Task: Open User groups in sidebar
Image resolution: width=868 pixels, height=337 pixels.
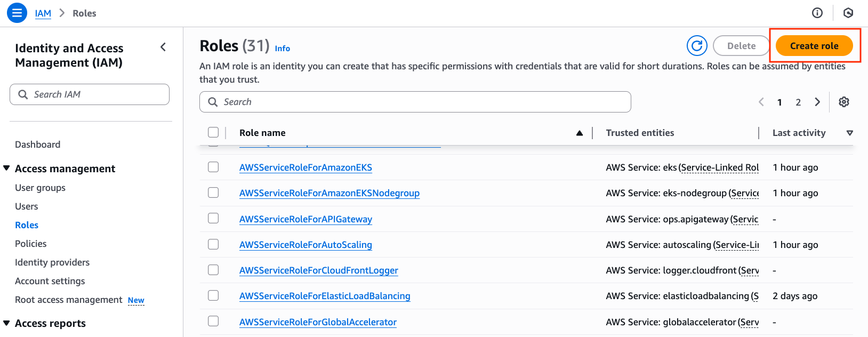Action: [40, 188]
